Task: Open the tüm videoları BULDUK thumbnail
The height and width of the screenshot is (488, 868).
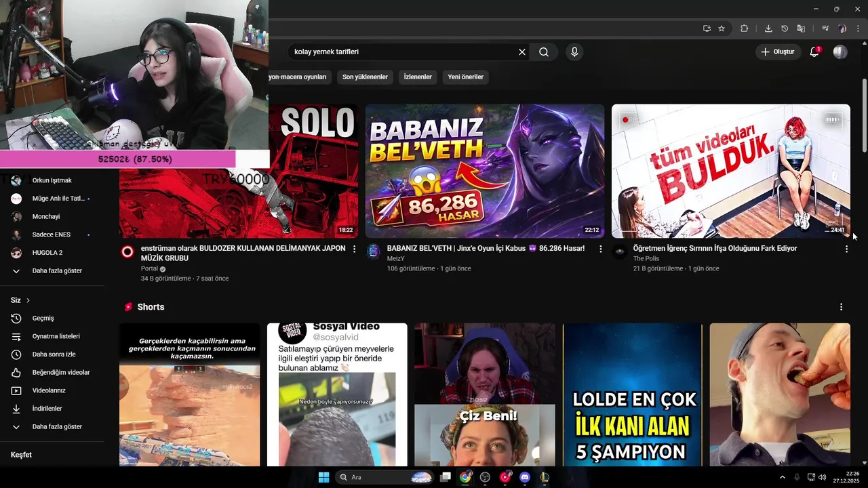Action: pos(731,171)
